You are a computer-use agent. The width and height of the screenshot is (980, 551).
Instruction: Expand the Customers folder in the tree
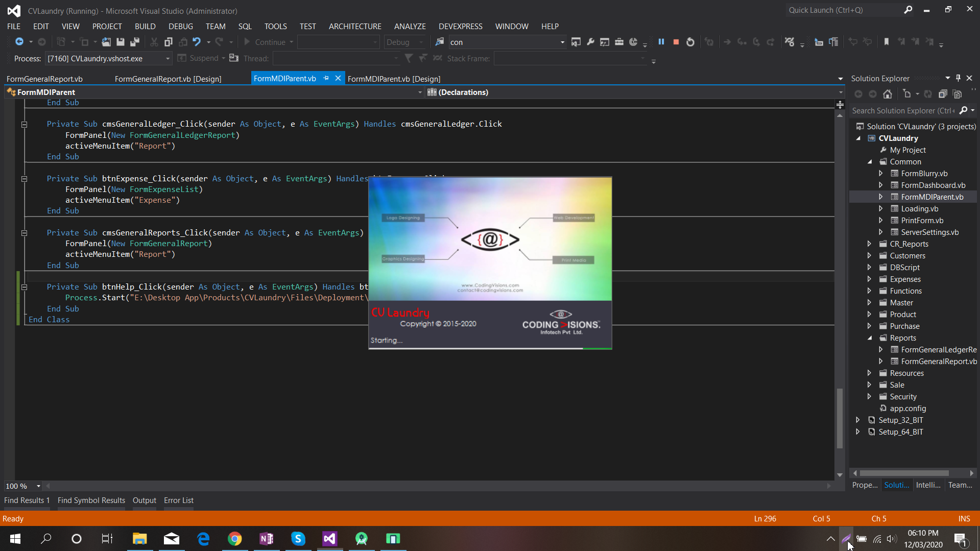tap(869, 255)
